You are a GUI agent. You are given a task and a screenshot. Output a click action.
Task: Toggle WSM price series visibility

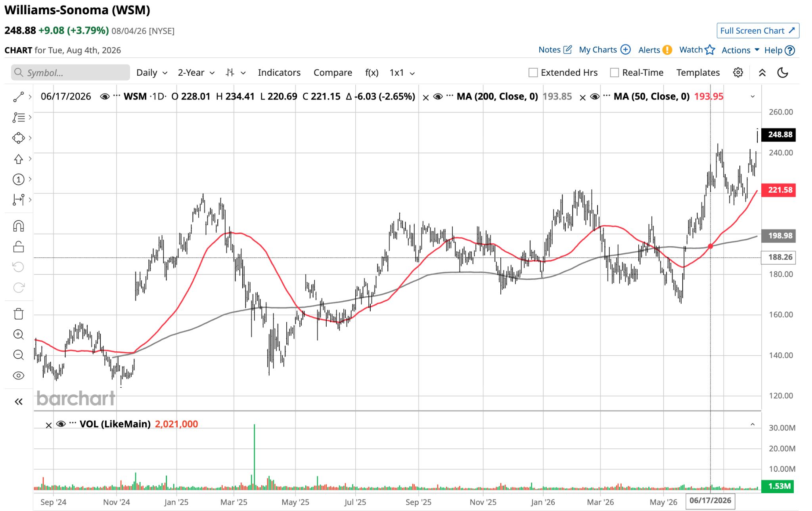[105, 97]
